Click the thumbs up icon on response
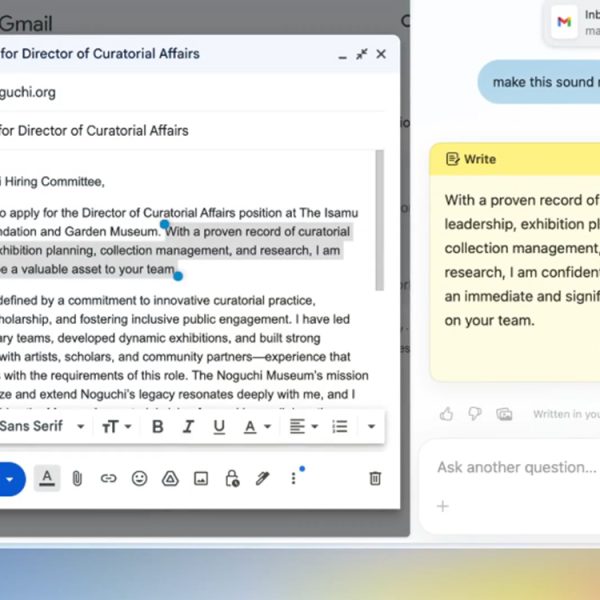 (446, 414)
